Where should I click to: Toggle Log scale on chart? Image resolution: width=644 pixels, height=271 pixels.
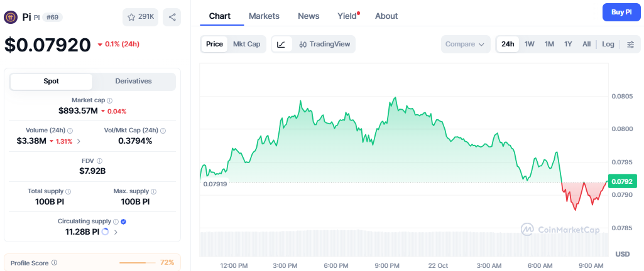608,45
